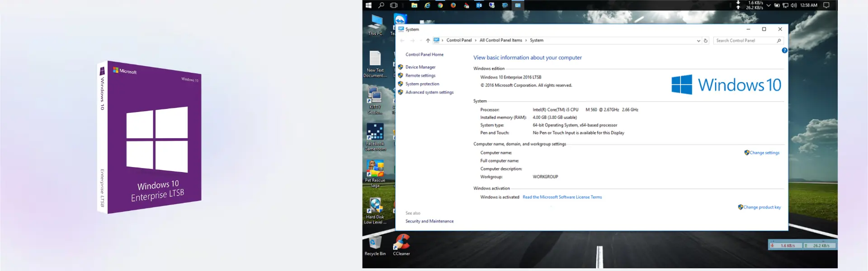
Task: Click the taskbar search magnifier icon
Action: 381,5
